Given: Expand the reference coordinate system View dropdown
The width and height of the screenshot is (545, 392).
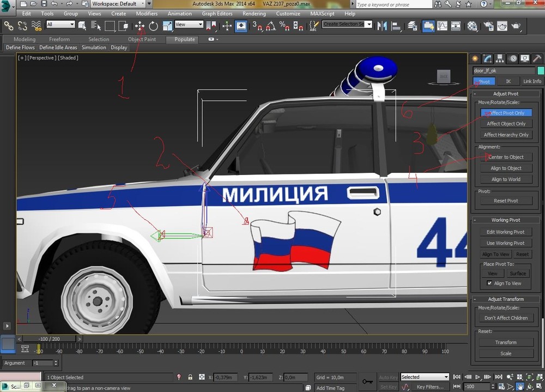Looking at the screenshot, I should (x=189, y=25).
